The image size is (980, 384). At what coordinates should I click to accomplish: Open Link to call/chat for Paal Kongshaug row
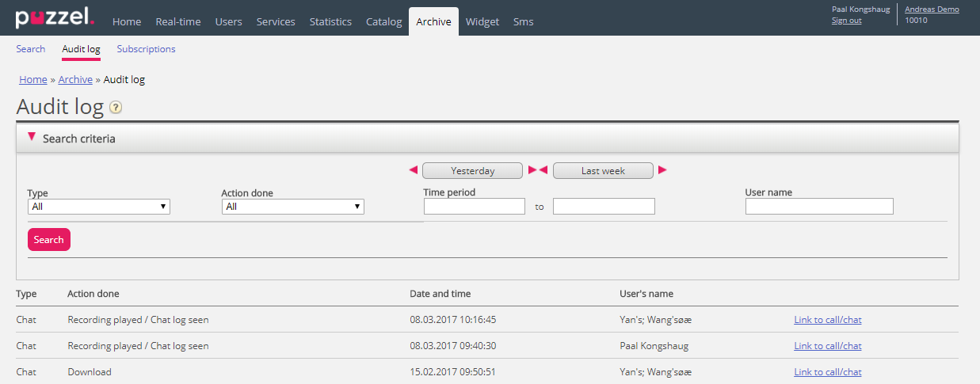click(827, 346)
